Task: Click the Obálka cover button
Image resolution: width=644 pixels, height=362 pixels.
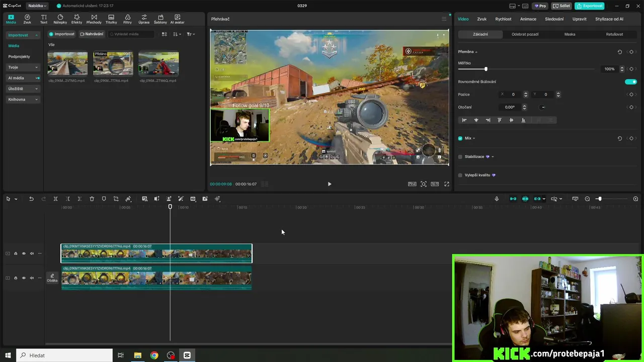Action: (x=52, y=278)
